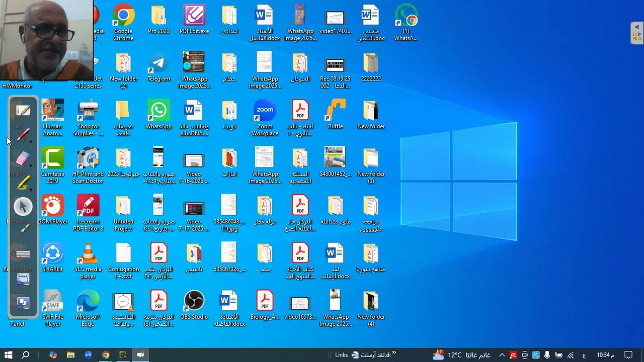Open the WhatsApp desktop shortcut
The image size is (644, 362).
(158, 115)
